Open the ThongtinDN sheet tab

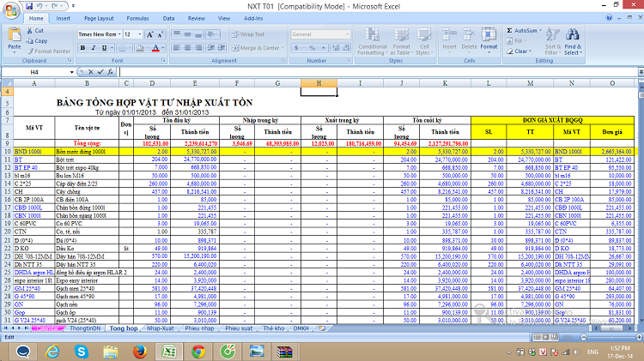(x=85, y=328)
